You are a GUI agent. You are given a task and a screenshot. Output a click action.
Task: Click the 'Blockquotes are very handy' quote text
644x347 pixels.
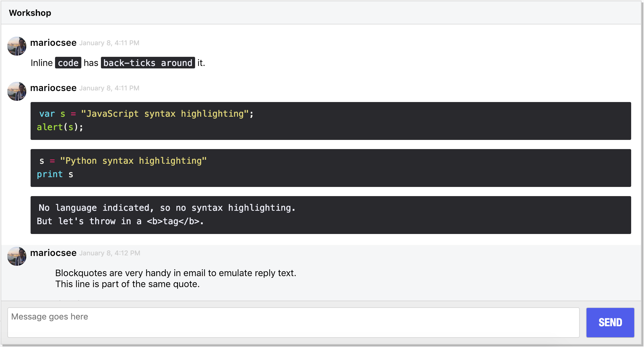point(176,273)
